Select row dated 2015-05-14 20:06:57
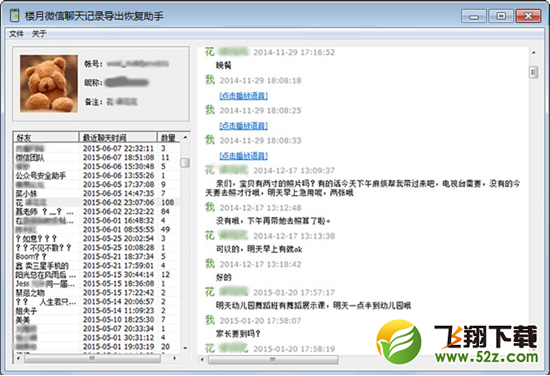This screenshot has height=376, width=550. (97, 302)
